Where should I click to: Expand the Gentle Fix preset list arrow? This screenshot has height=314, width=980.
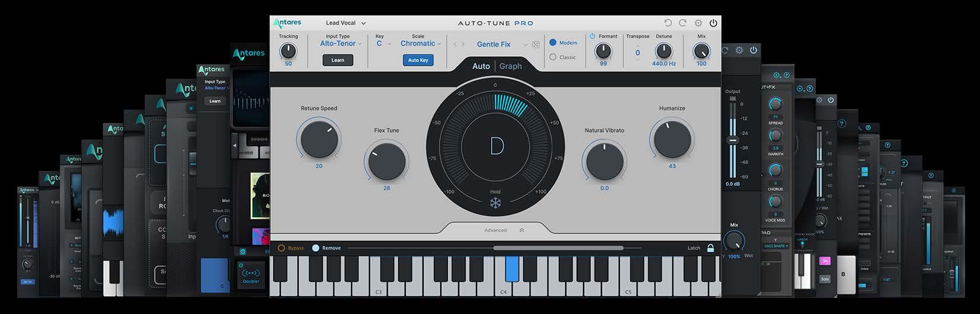click(x=525, y=44)
